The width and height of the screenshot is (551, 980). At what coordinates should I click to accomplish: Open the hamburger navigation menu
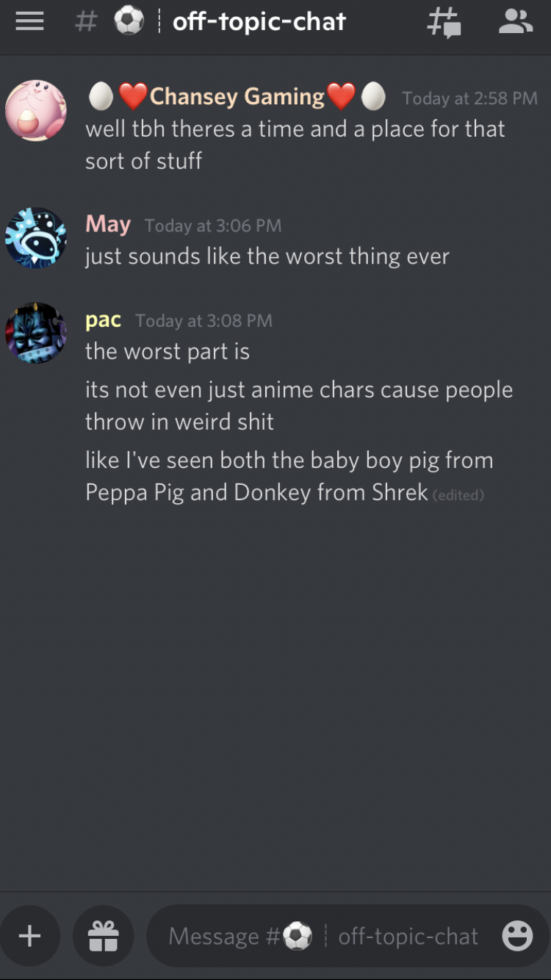pos(29,22)
